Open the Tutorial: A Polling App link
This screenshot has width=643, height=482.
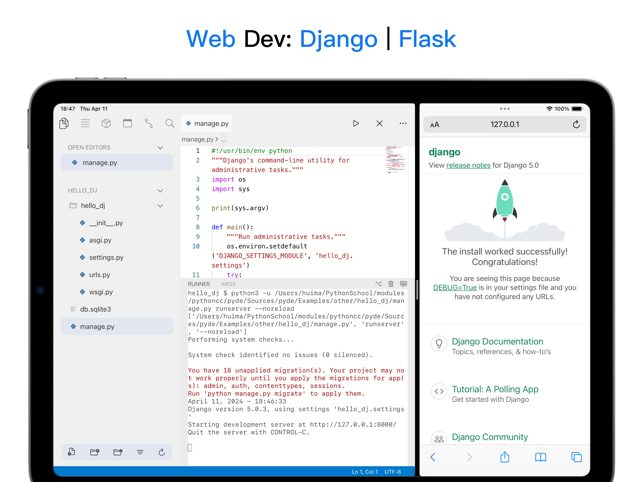[x=495, y=389]
